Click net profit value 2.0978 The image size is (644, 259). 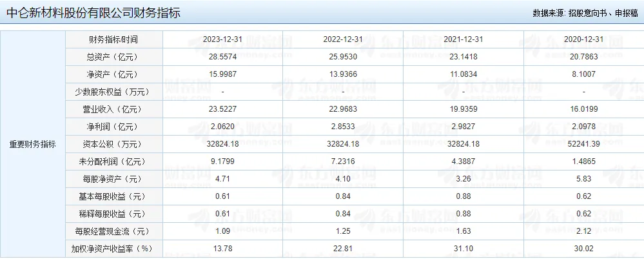coord(583,127)
